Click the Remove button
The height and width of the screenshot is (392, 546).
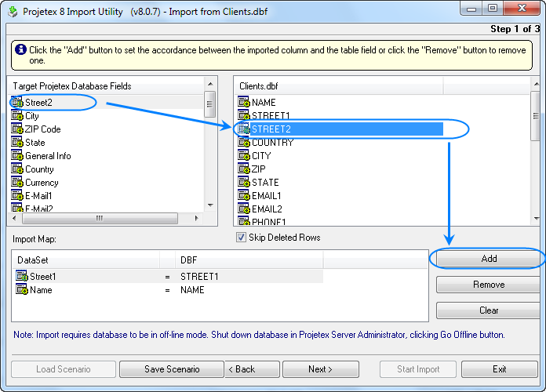[x=488, y=285]
